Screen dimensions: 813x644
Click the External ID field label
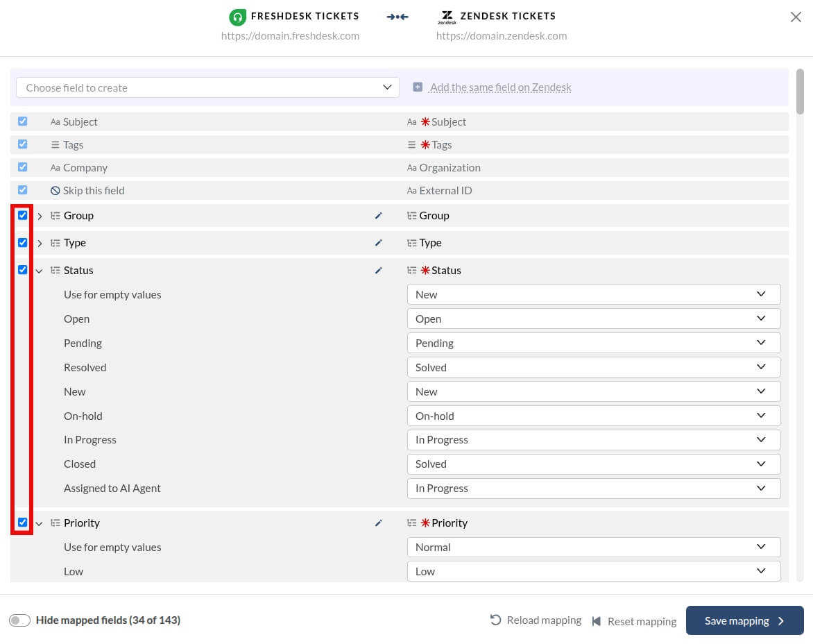pyautogui.click(x=445, y=191)
